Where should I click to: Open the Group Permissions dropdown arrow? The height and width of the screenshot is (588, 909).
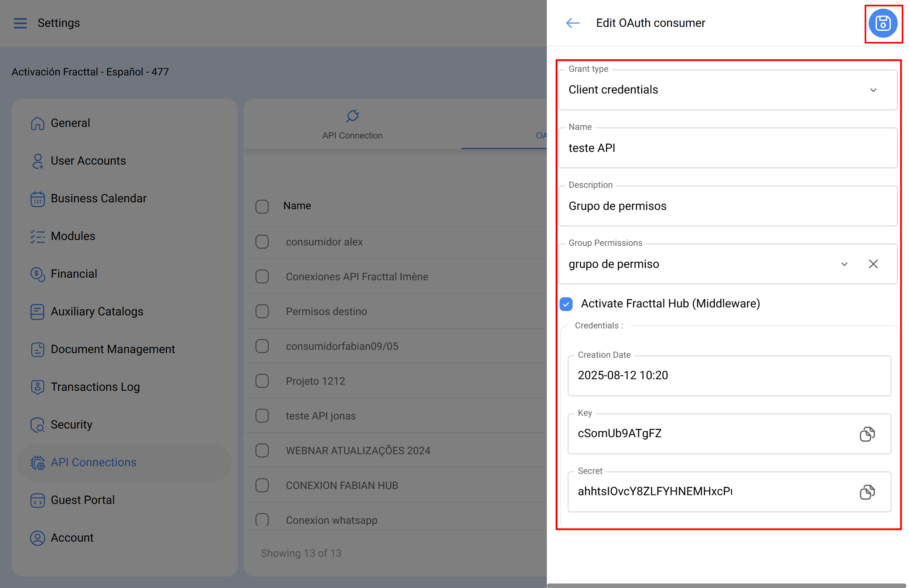click(844, 264)
